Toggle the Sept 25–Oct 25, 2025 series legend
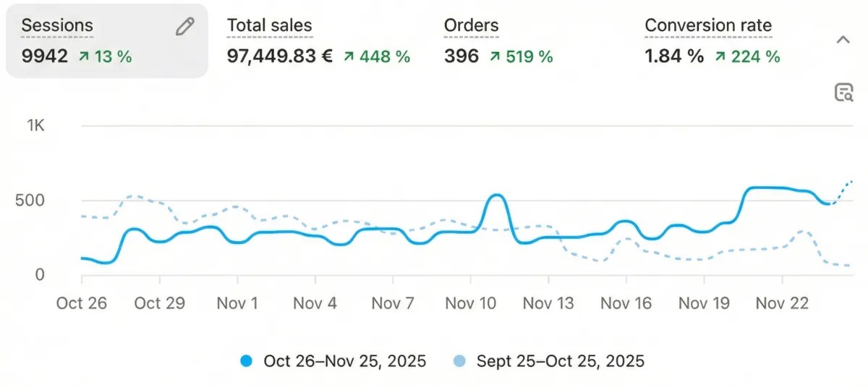Viewport: 868px width, 388px height. 560,360
